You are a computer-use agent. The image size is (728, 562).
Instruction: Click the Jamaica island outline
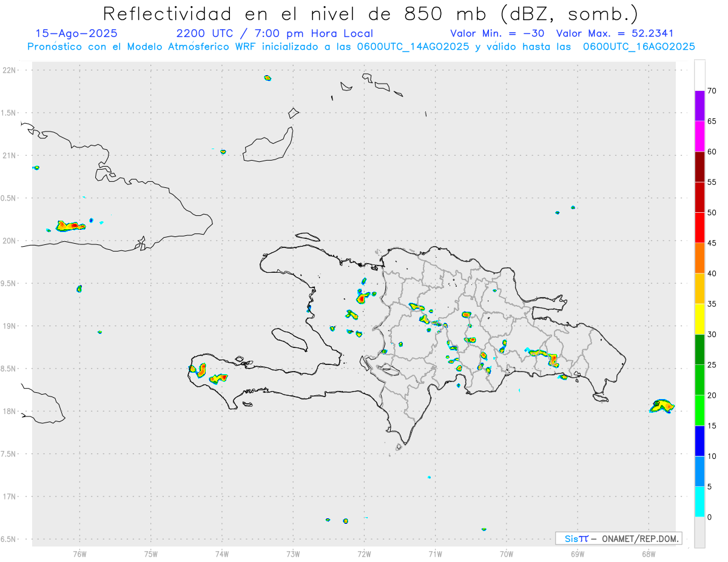[x=42, y=404]
